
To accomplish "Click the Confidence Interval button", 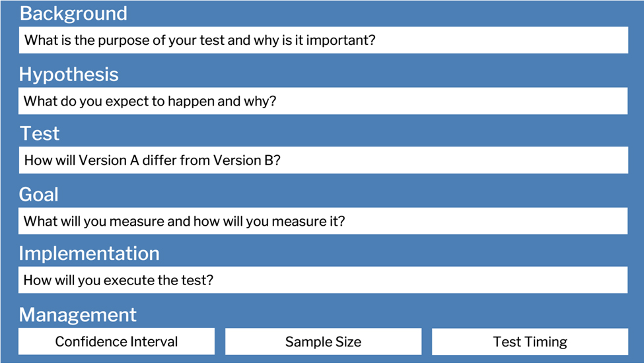I will [x=116, y=342].
